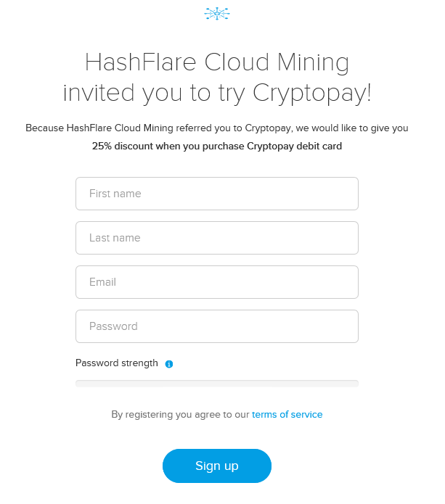Click the 'invited you to try' headline text

click(x=154, y=94)
